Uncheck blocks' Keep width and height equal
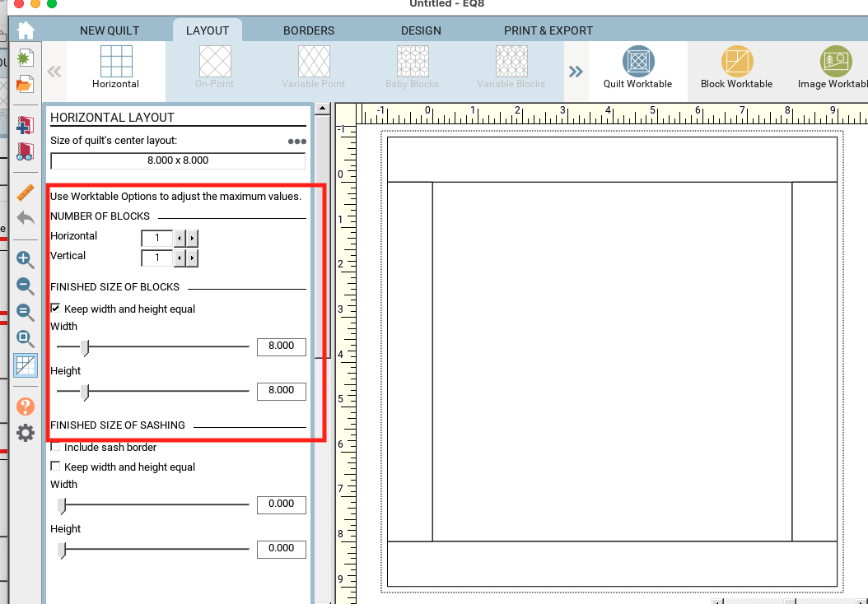868x604 pixels. [x=55, y=308]
